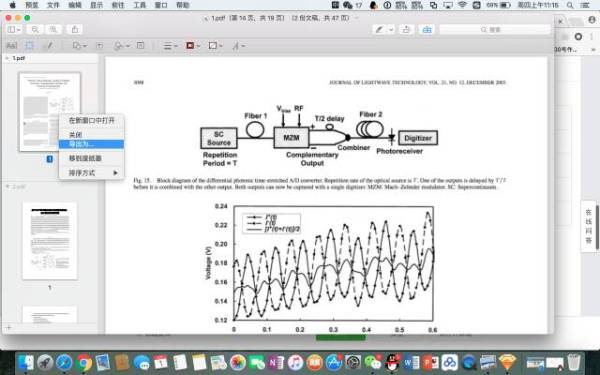Click the zoom in magnifier button
Image resolution: width=600 pixels, height=375 pixels.
coord(53,29)
